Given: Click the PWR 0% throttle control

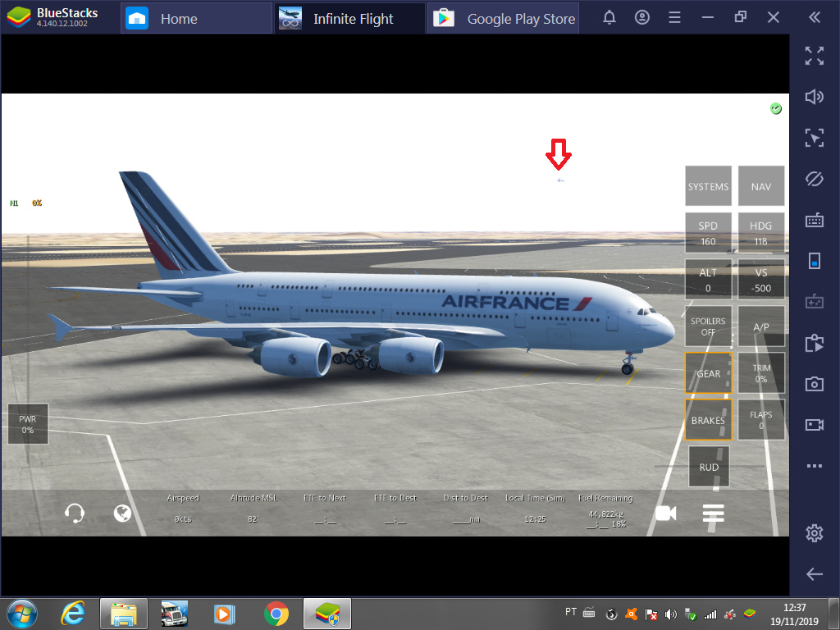Looking at the screenshot, I should [28, 424].
